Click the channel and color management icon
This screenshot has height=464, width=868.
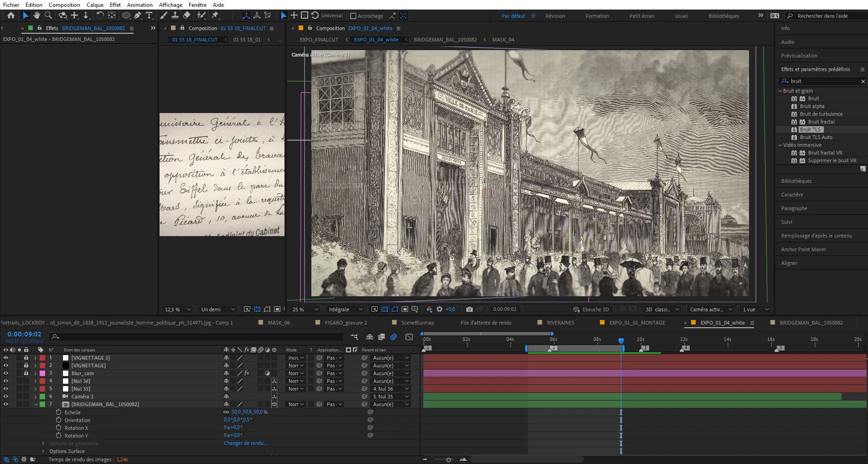429,309
